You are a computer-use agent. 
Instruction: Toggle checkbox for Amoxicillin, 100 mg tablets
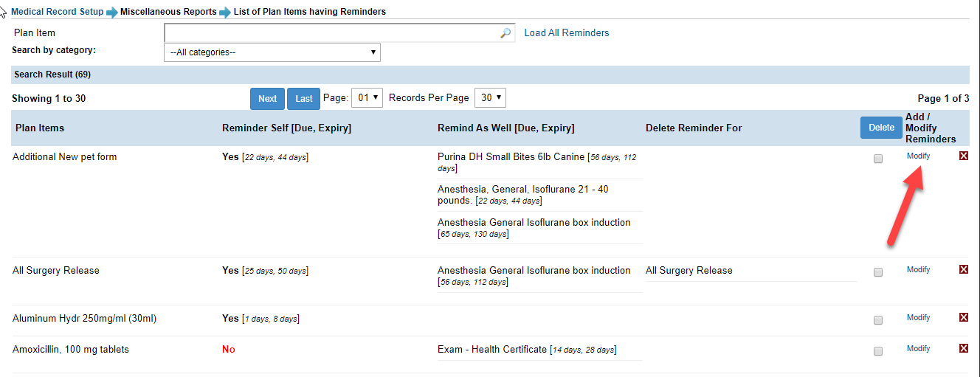pos(878,351)
